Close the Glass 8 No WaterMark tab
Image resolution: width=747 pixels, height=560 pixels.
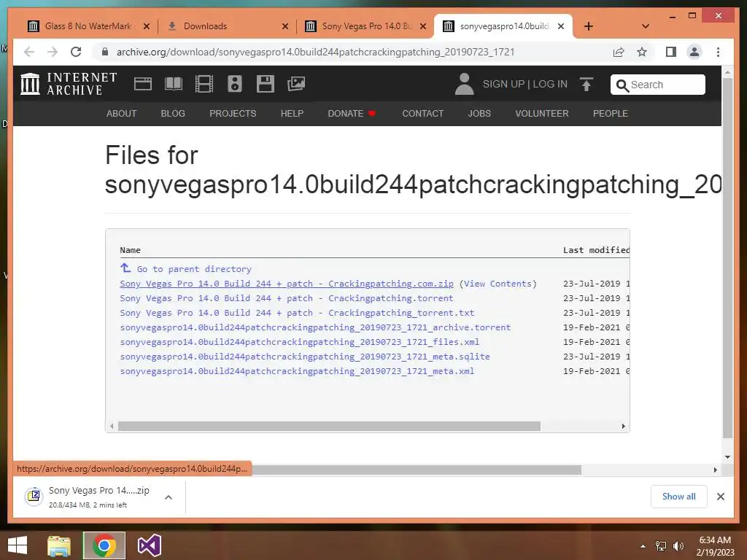click(x=147, y=26)
